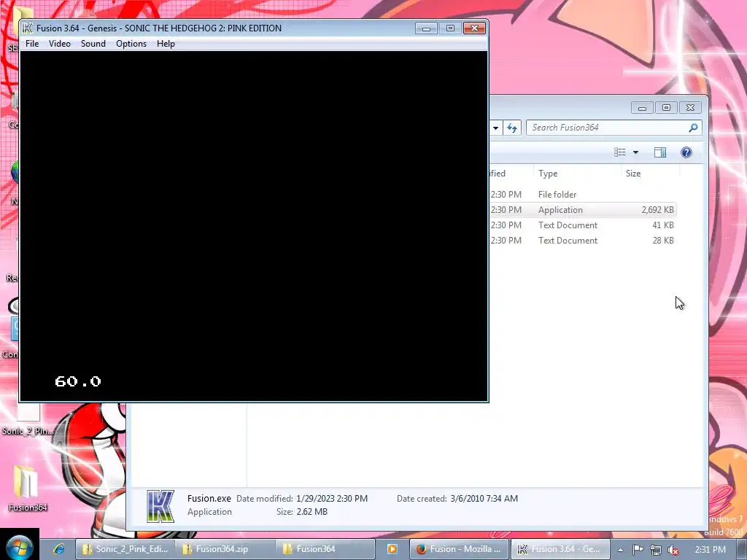Expand the Explorer address history dropdown
This screenshot has height=560, width=747.
pos(495,128)
